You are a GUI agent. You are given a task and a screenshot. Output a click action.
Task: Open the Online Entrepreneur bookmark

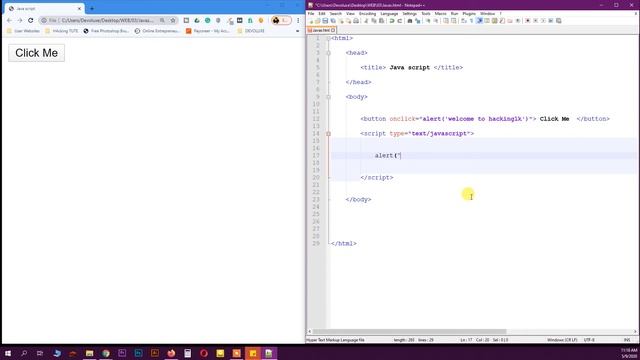coord(157,31)
